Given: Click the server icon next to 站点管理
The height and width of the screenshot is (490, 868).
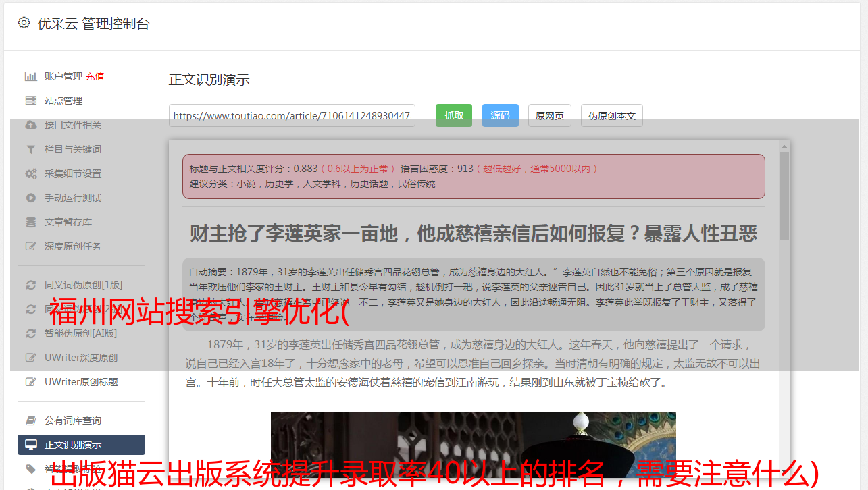Looking at the screenshot, I should [30, 101].
